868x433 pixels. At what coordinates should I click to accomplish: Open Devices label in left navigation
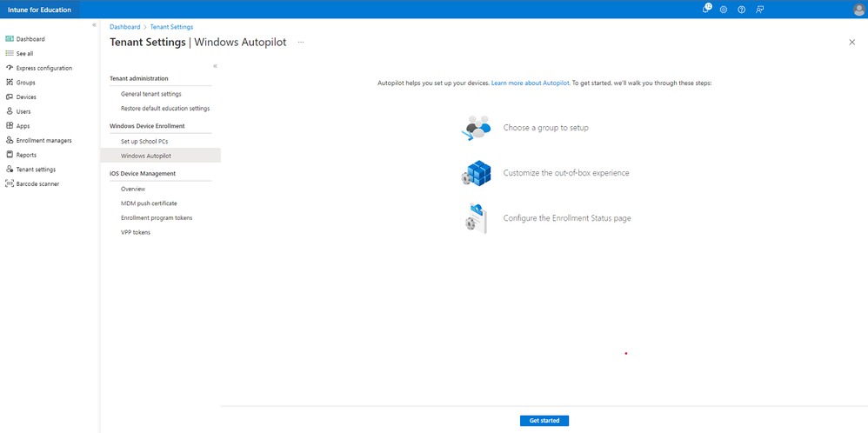(x=27, y=97)
